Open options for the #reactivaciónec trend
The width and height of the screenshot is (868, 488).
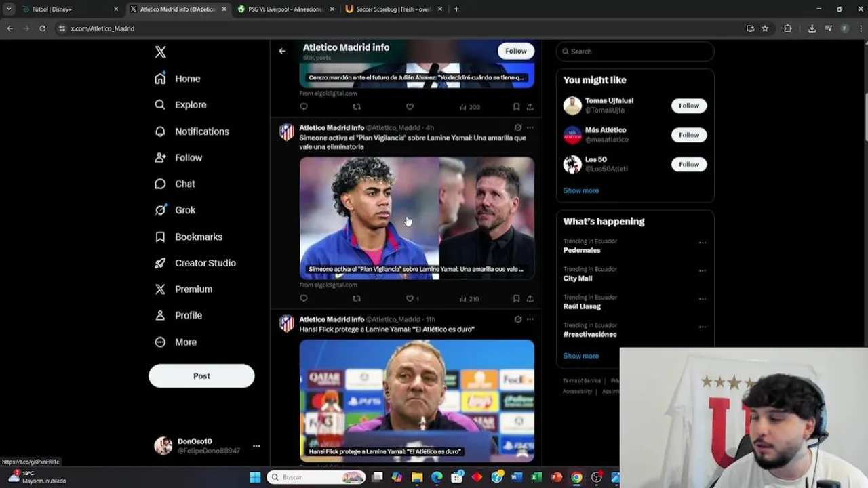[703, 327]
